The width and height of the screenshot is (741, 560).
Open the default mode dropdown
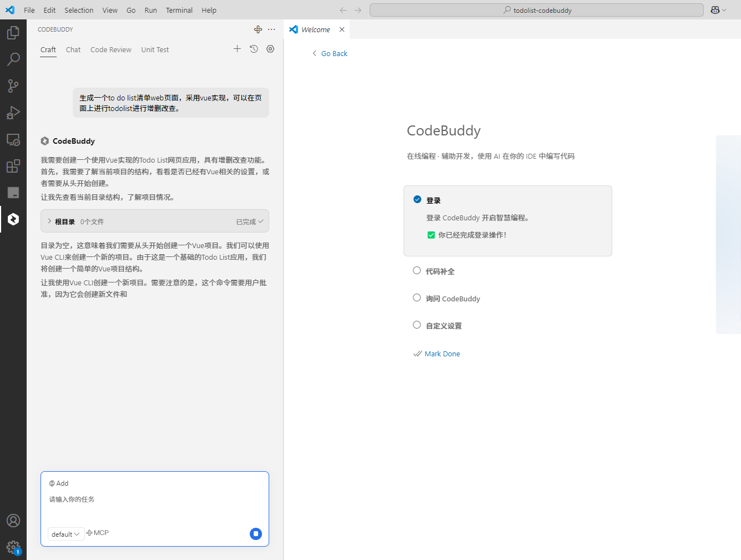coord(66,534)
